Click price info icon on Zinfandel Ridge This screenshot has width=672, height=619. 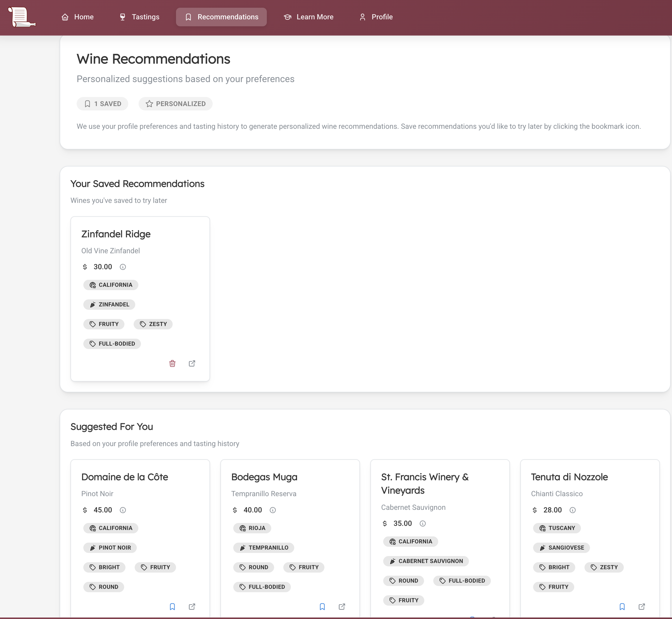123,267
